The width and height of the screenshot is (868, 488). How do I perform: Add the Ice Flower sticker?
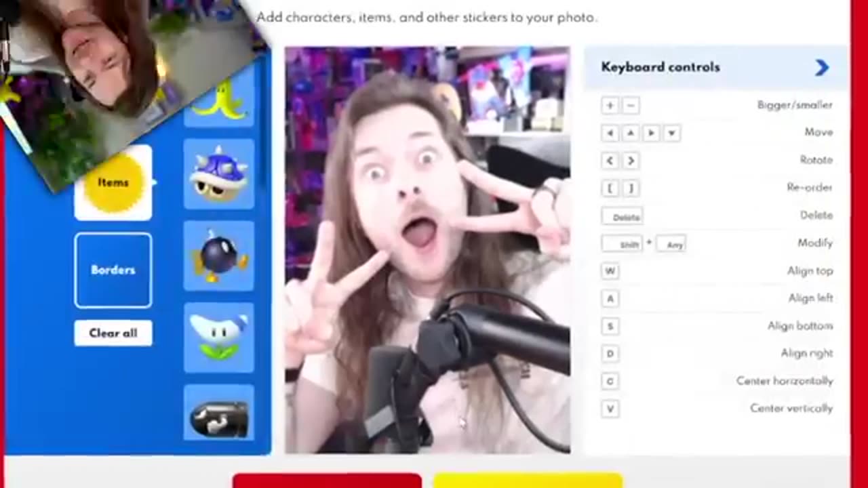(x=218, y=338)
